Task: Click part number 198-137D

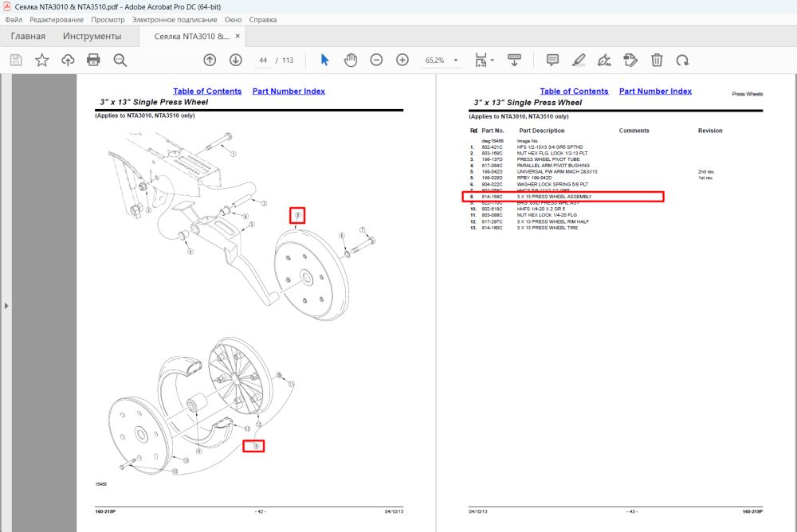Action: point(492,159)
